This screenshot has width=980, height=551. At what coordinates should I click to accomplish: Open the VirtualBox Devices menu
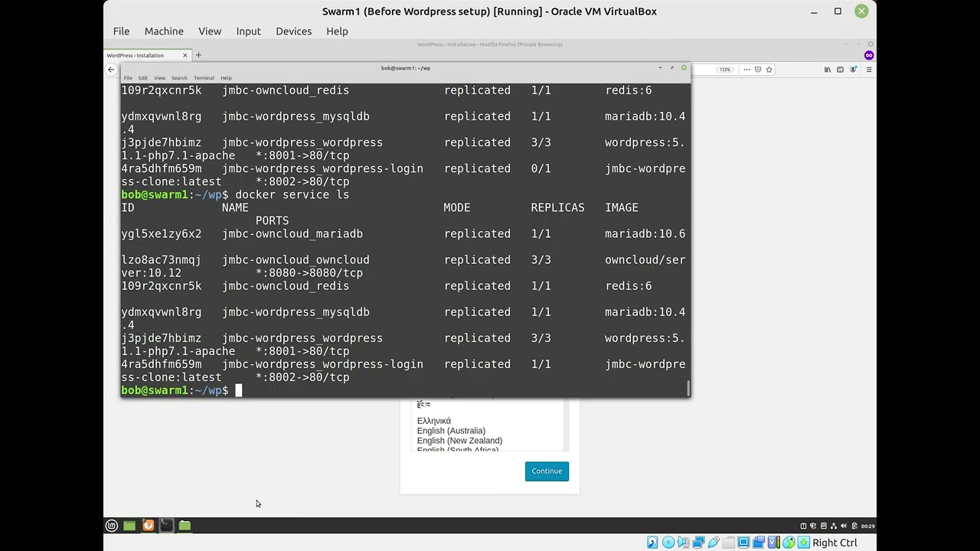[293, 31]
